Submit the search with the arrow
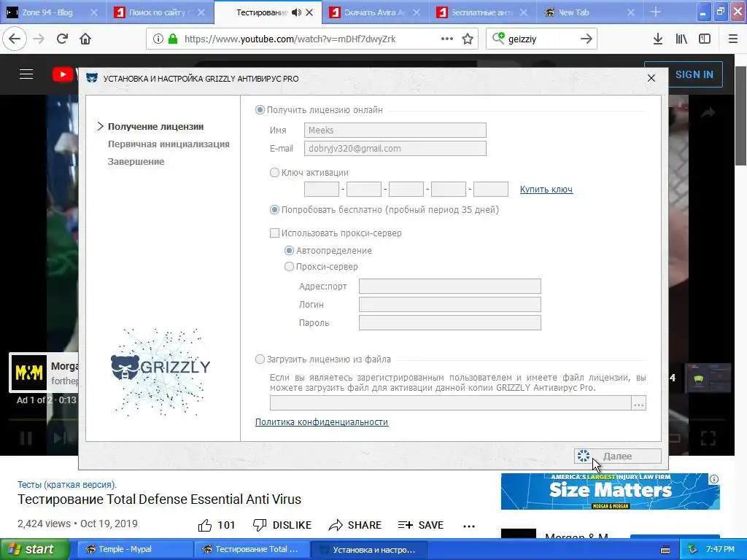Screen dimensions: 747x560 587,39
